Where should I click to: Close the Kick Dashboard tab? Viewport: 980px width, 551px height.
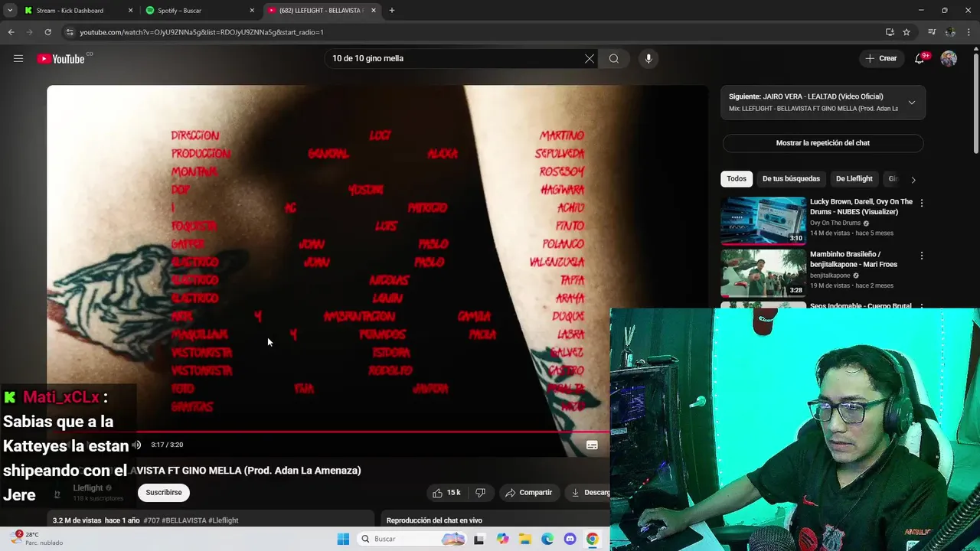coord(130,11)
